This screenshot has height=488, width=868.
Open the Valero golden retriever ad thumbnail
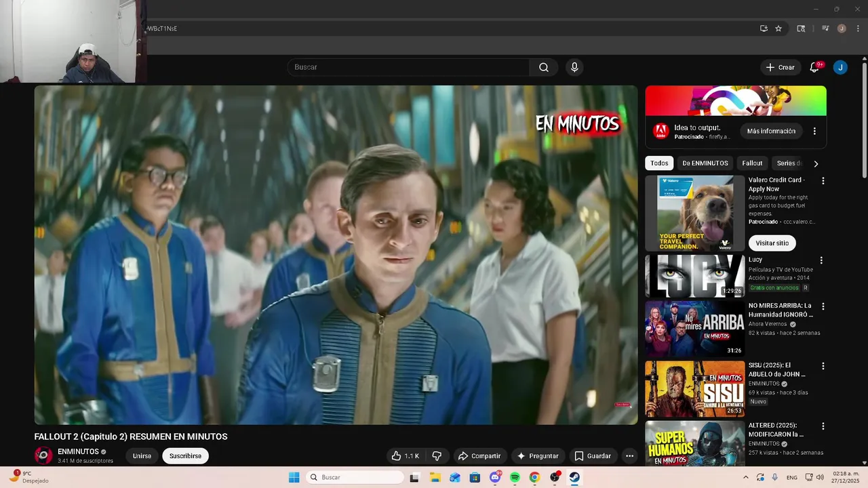point(695,213)
